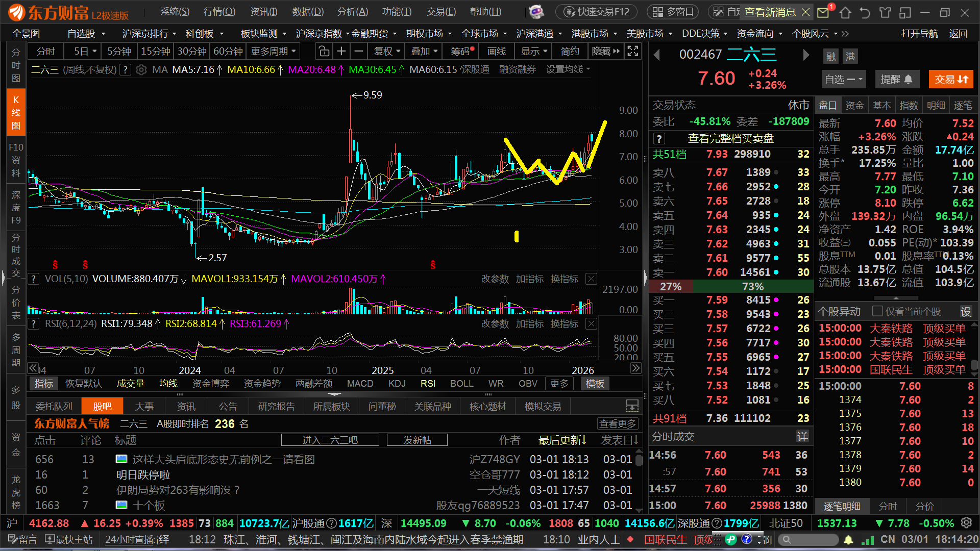Open 更多周期 dropdown
Viewport: 980px width, 551px height.
(x=274, y=52)
